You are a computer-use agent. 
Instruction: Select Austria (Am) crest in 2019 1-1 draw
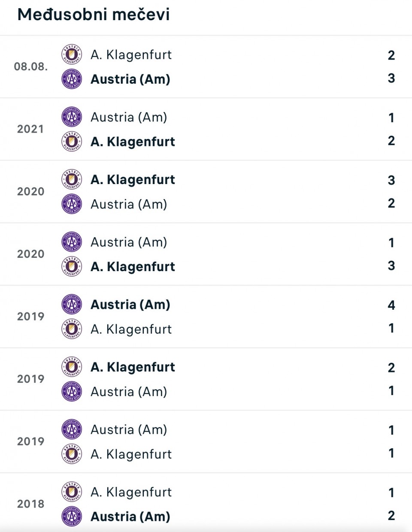pos(72,429)
